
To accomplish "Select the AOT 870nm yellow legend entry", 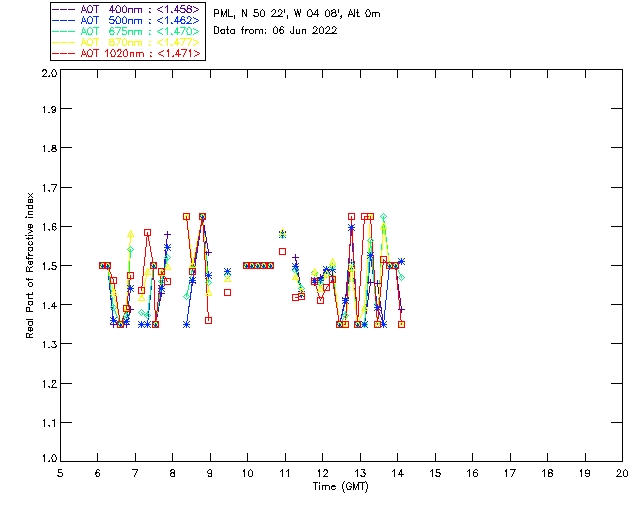I will (126, 42).
